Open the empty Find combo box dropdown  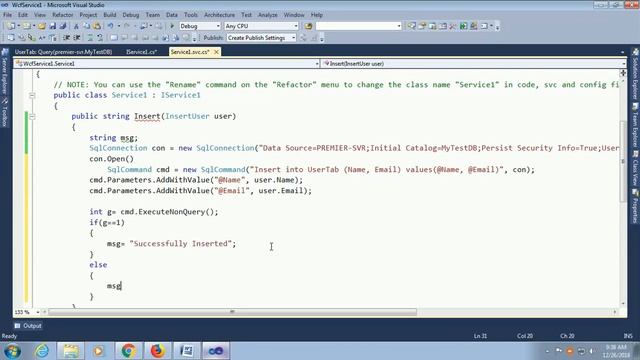(x=399, y=26)
